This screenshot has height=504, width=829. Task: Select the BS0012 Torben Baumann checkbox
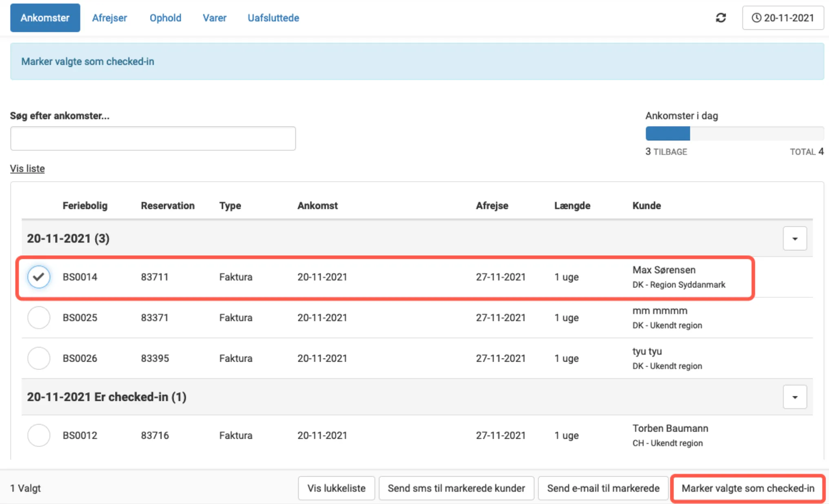point(39,435)
